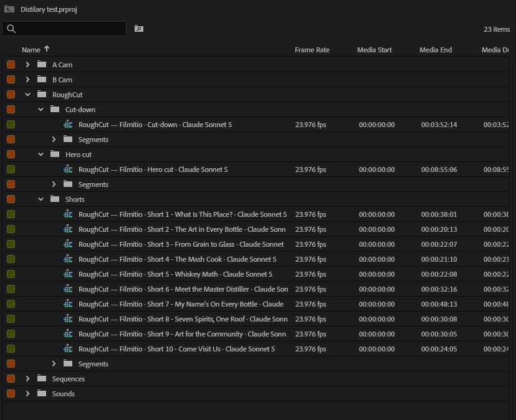Click the sequence icon for Short 9 - Art for the Community

tap(68, 334)
